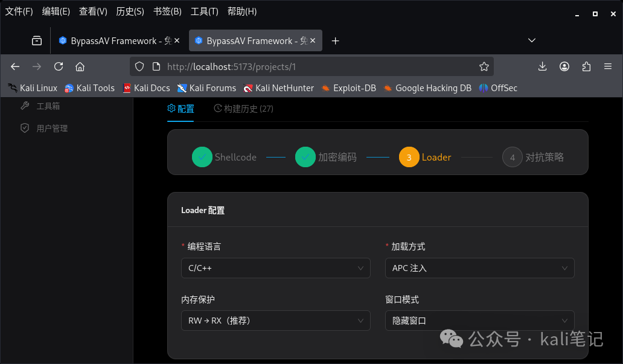Open the Google Hacking DB bookmark
The width and height of the screenshot is (623, 364).
[x=427, y=88]
